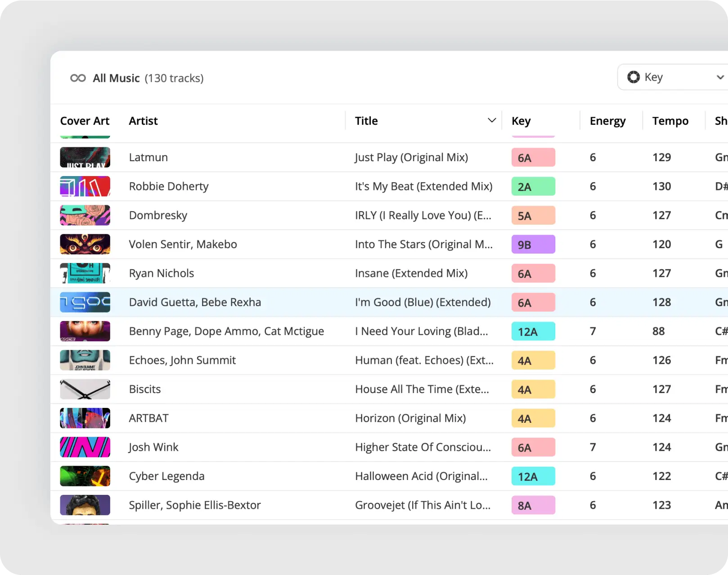Click the Key column header

pyautogui.click(x=521, y=121)
